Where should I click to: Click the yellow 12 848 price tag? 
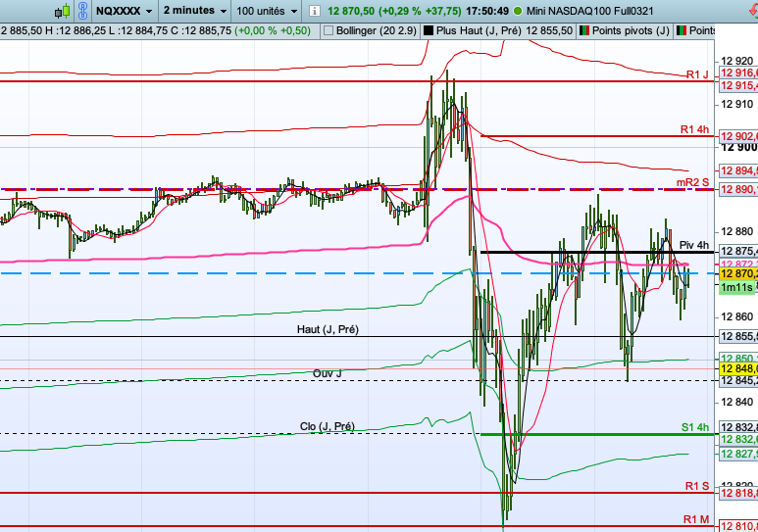[x=738, y=369]
